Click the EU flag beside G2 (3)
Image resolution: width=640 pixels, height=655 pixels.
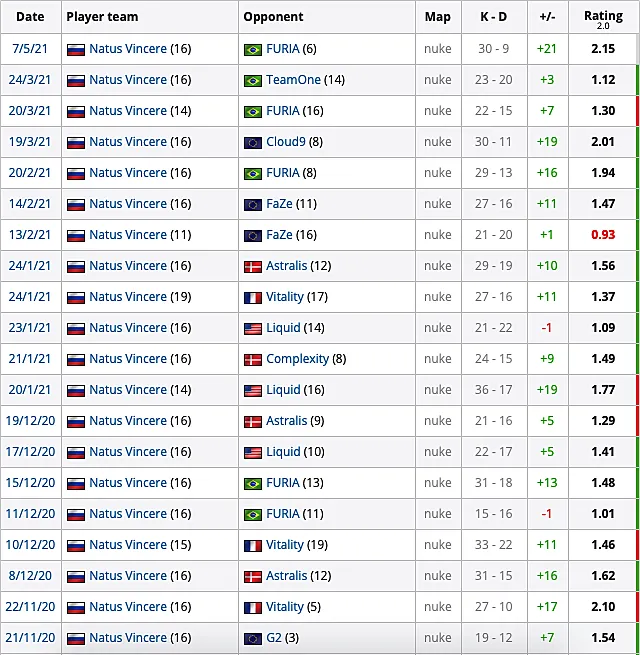pos(253,639)
